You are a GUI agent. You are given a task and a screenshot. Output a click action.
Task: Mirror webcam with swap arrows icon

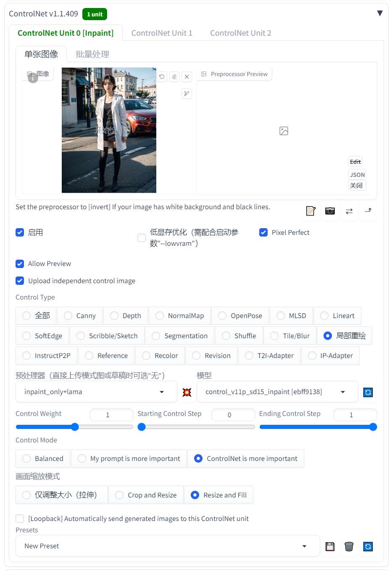[x=349, y=211]
